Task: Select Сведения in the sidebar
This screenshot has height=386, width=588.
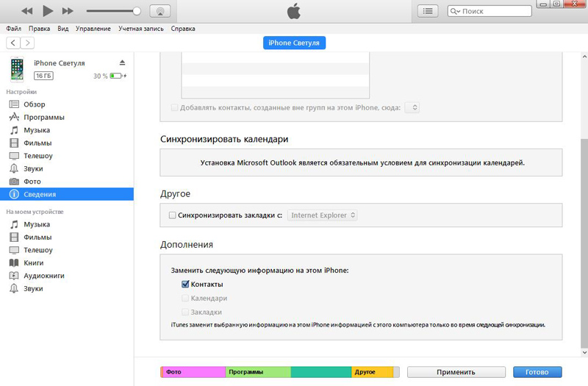Action: 67,194
